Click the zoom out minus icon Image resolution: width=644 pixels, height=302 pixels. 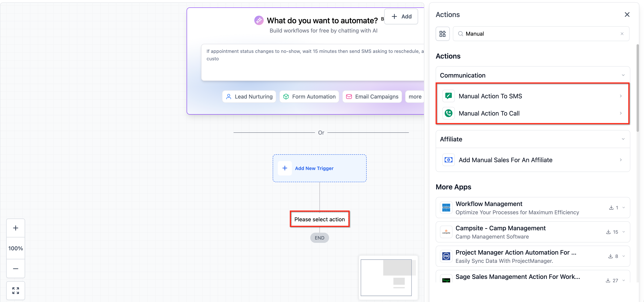click(x=15, y=269)
